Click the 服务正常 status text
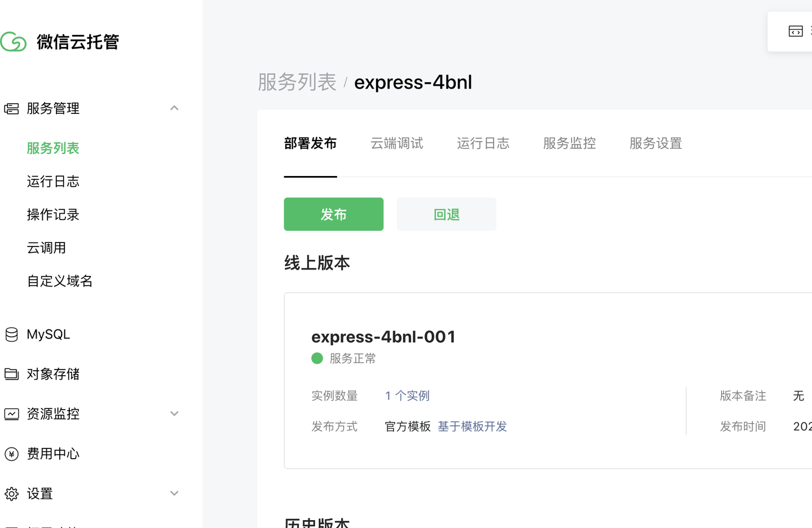 click(x=353, y=359)
